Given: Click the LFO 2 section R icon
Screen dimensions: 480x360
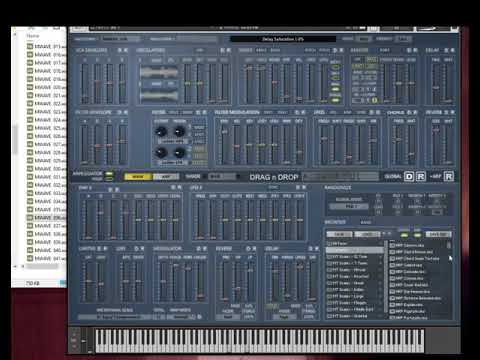Looking at the screenshot, I should click(304, 187).
